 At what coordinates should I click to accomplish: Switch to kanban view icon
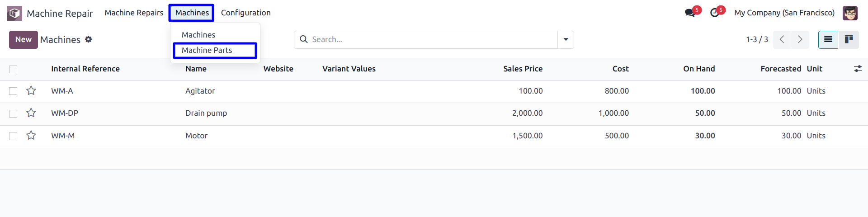(x=849, y=40)
